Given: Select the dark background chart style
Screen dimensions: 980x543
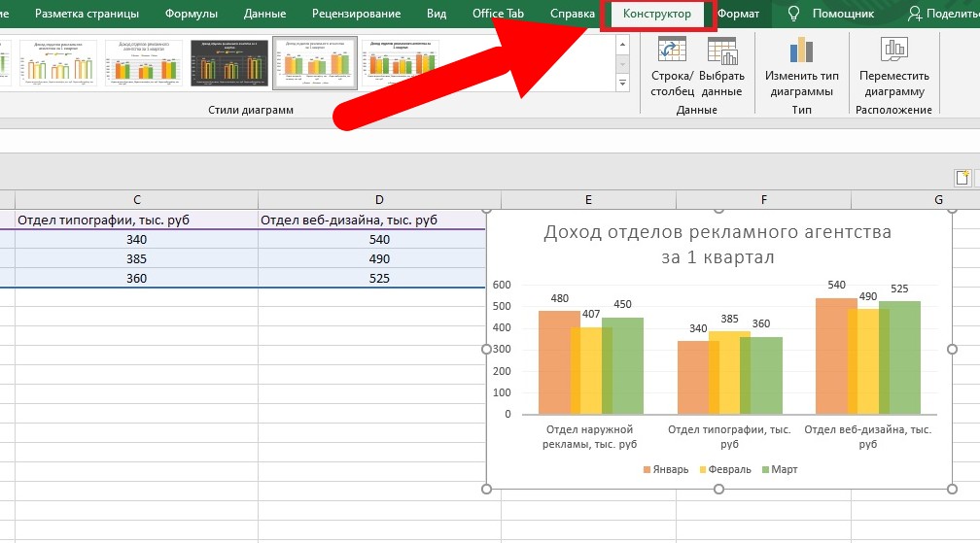Looking at the screenshot, I should tap(229, 64).
